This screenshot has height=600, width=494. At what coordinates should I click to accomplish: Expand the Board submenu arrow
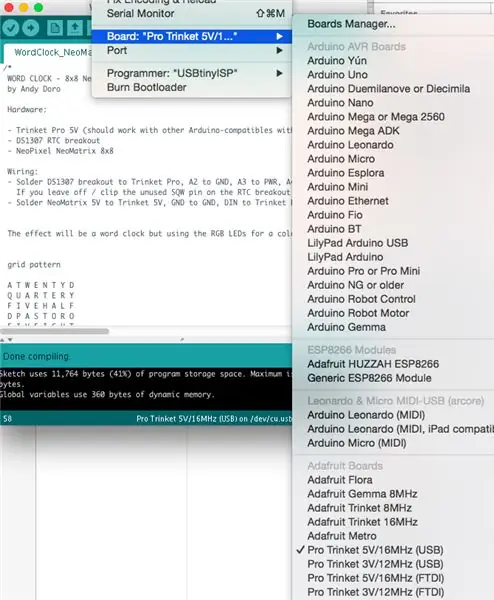[x=280, y=36]
